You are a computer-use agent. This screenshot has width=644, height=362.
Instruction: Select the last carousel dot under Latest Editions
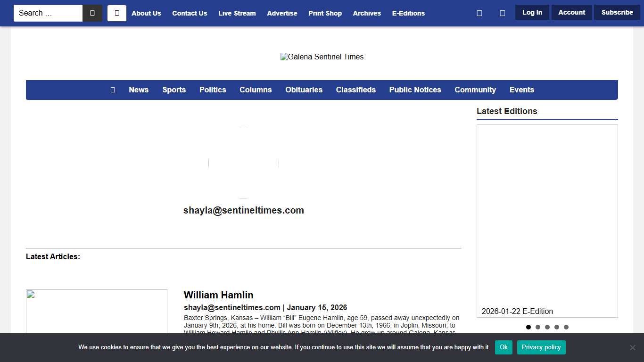[x=566, y=327]
